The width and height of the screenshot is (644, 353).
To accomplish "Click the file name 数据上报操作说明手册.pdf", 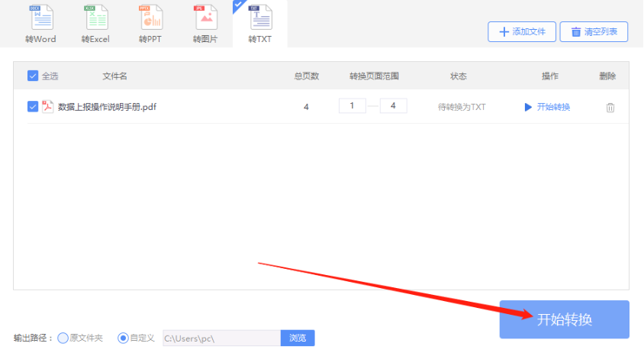I will 107,107.
